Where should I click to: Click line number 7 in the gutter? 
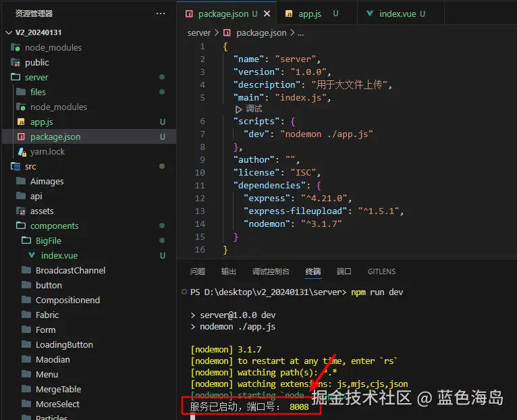pyautogui.click(x=202, y=134)
